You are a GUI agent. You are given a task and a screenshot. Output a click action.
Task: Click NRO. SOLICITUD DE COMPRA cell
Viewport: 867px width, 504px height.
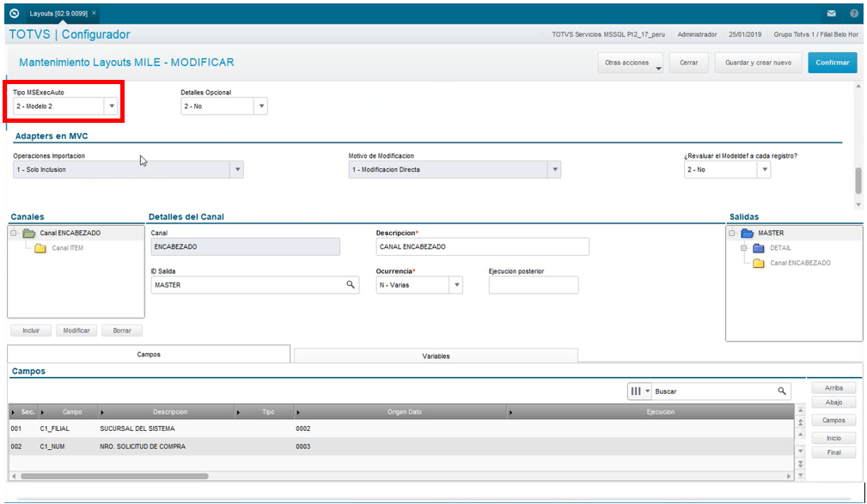click(143, 446)
